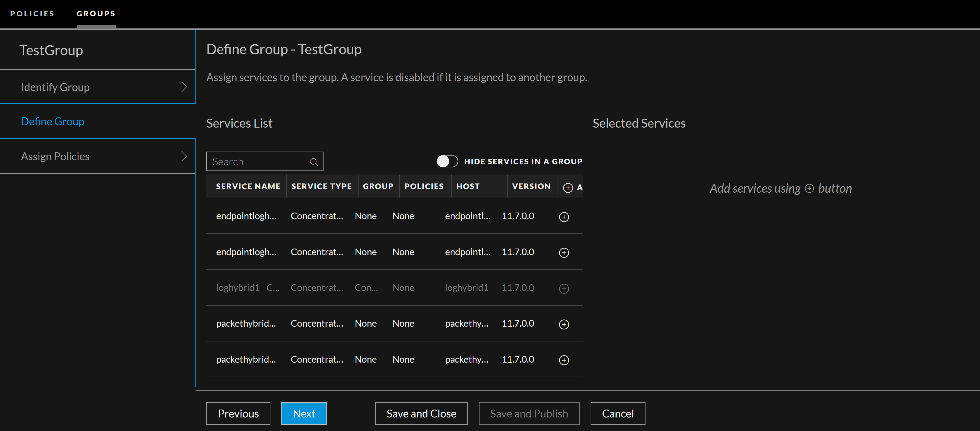Image resolution: width=980 pixels, height=431 pixels.
Task: Click the Next button
Action: pos(304,413)
